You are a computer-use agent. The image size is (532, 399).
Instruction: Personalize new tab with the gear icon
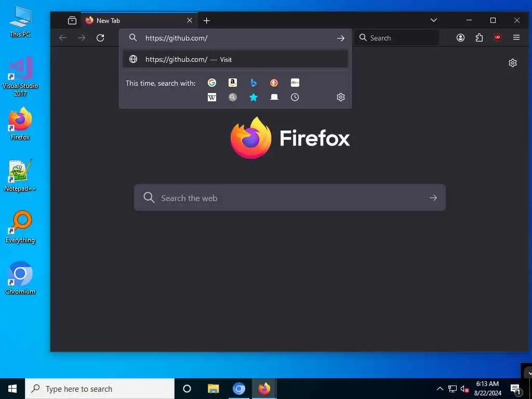click(513, 63)
